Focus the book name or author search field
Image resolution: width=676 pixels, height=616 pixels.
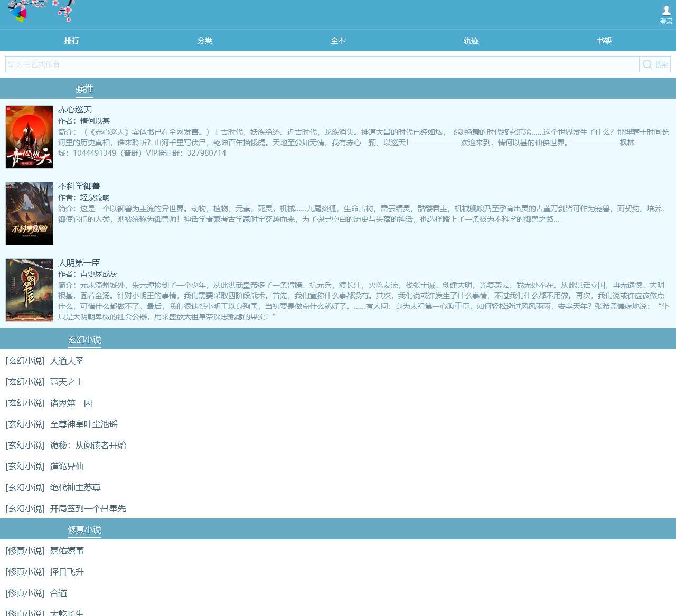pos(322,64)
